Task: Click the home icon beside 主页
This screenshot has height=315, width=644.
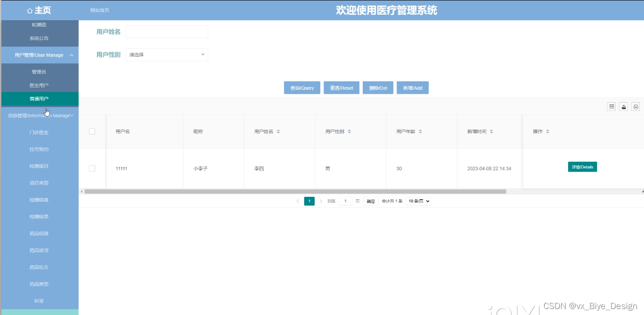Action: tap(30, 11)
